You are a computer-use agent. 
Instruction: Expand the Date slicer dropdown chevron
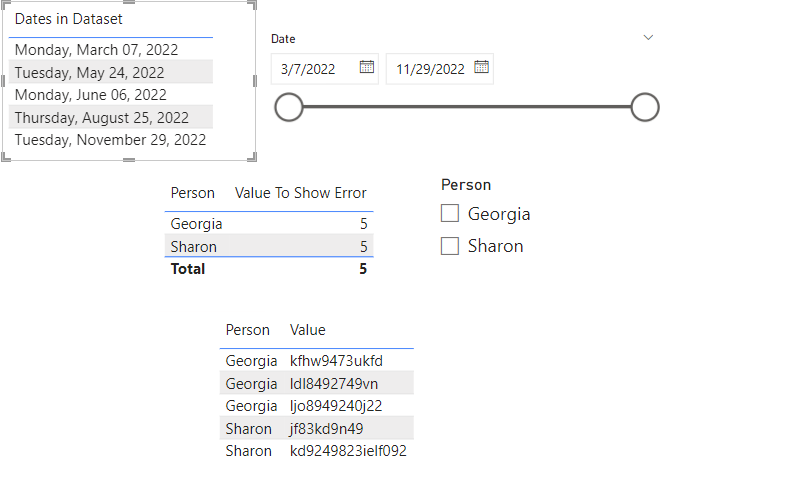tap(648, 37)
